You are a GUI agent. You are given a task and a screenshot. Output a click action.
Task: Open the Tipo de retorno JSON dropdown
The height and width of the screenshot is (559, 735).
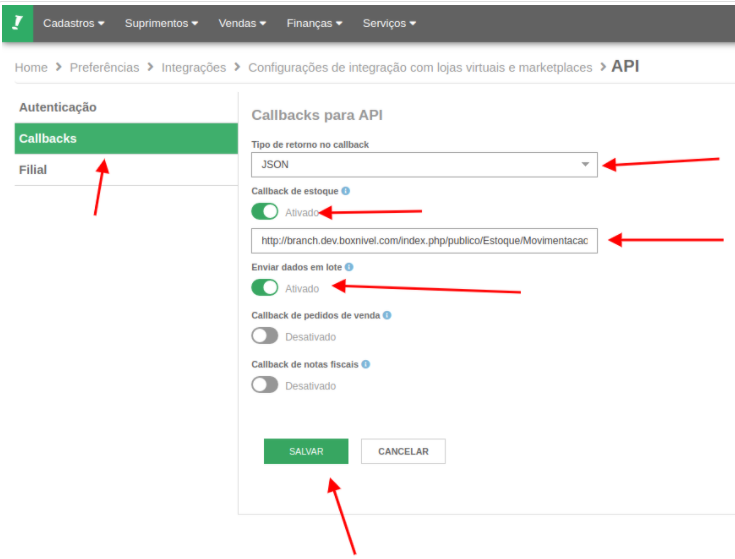tap(424, 164)
